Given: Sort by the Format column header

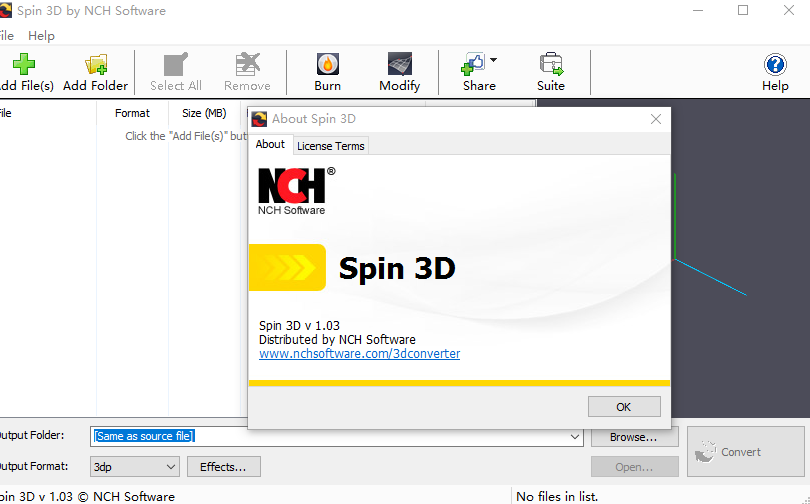Looking at the screenshot, I should coord(132,113).
